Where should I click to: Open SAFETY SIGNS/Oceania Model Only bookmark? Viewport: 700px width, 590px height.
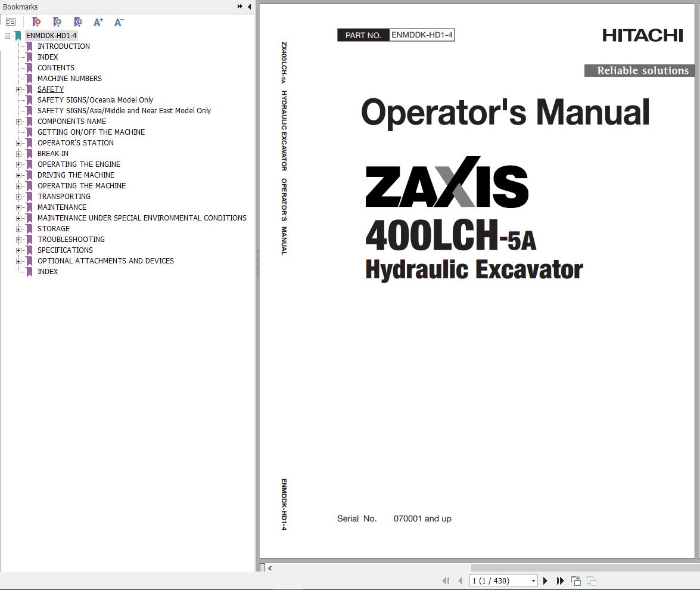95,100
